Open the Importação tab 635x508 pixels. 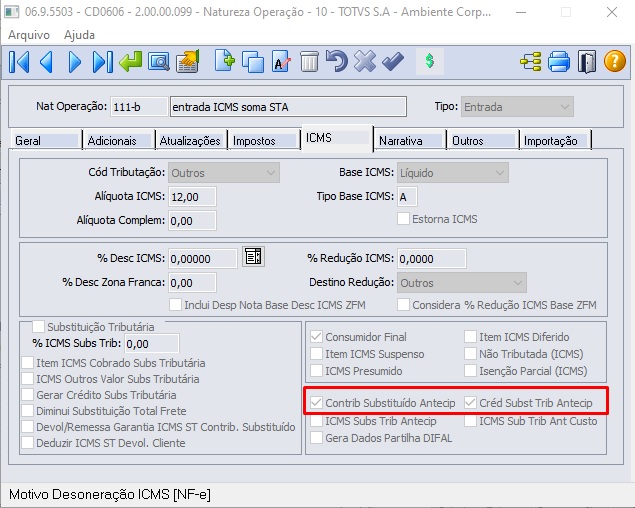(555, 141)
